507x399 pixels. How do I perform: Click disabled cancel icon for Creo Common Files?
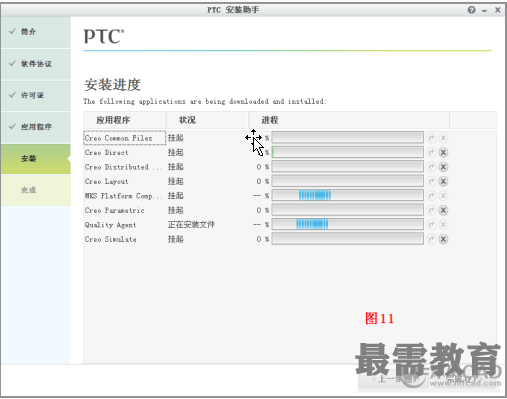coord(443,138)
